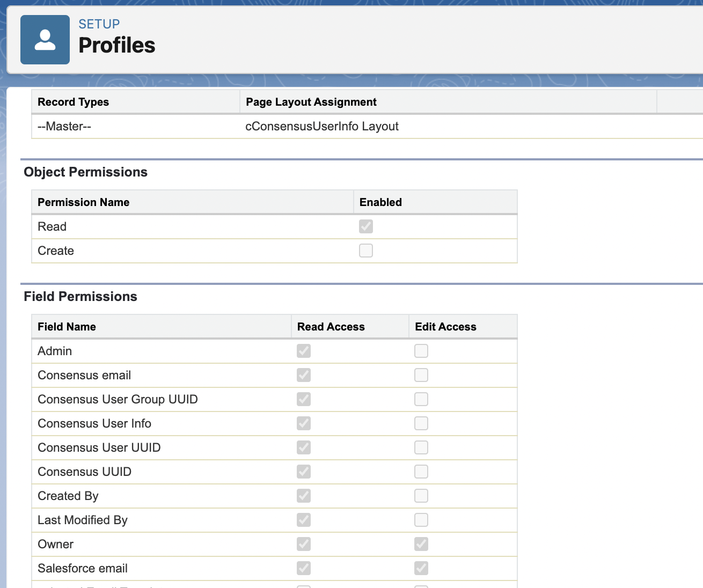703x588 pixels.
Task: Toggle Read Access for Last Modified By
Action: point(303,520)
